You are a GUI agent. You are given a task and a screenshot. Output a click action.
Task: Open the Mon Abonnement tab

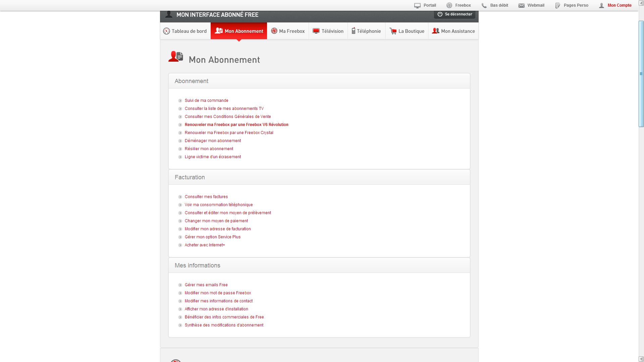239,31
